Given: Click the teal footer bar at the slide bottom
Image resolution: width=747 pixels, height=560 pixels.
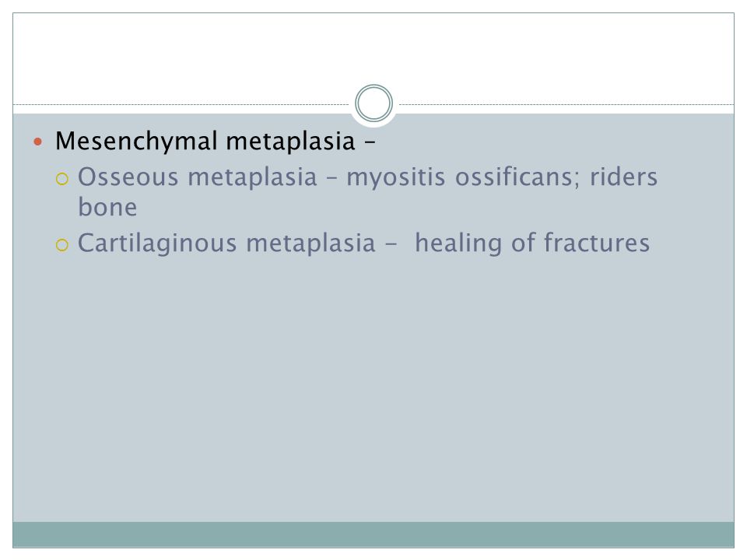Looking at the screenshot, I should pyautogui.click(x=373, y=534).
